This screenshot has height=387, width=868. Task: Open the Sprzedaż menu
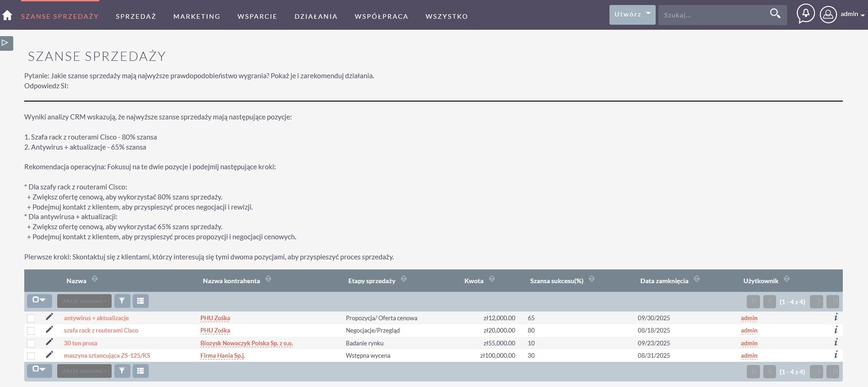(x=136, y=16)
